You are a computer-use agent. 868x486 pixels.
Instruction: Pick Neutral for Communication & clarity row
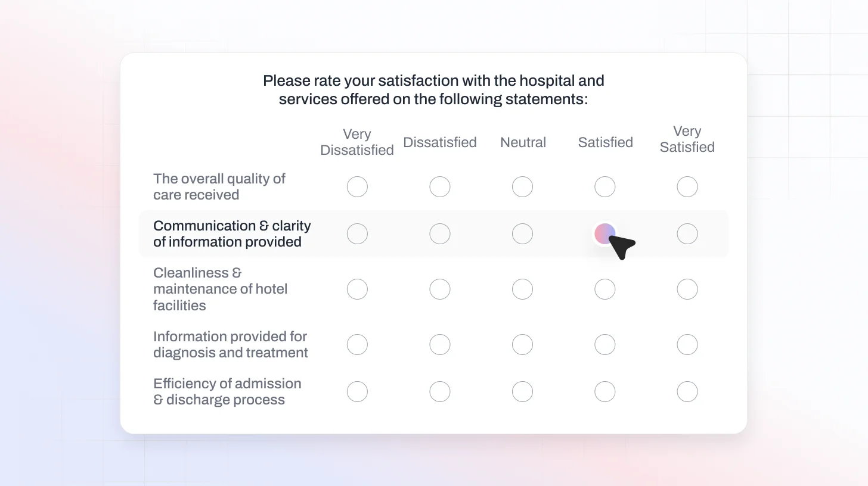point(522,234)
